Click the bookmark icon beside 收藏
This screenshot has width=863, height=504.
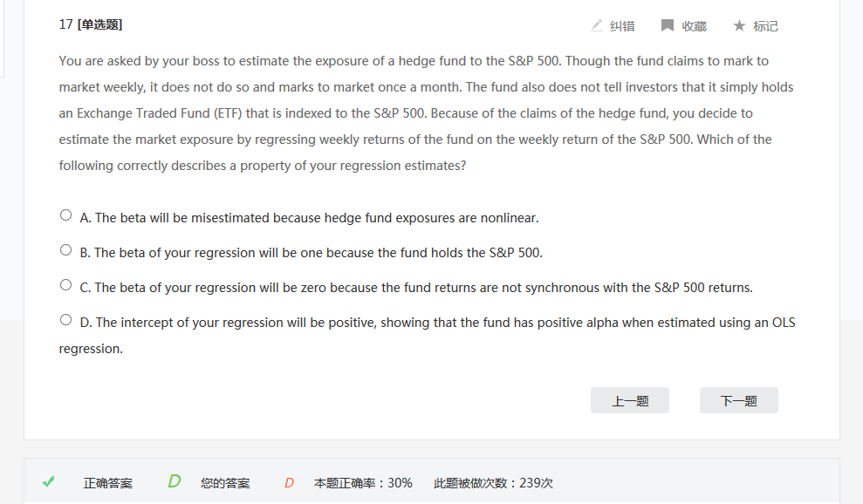tap(668, 25)
